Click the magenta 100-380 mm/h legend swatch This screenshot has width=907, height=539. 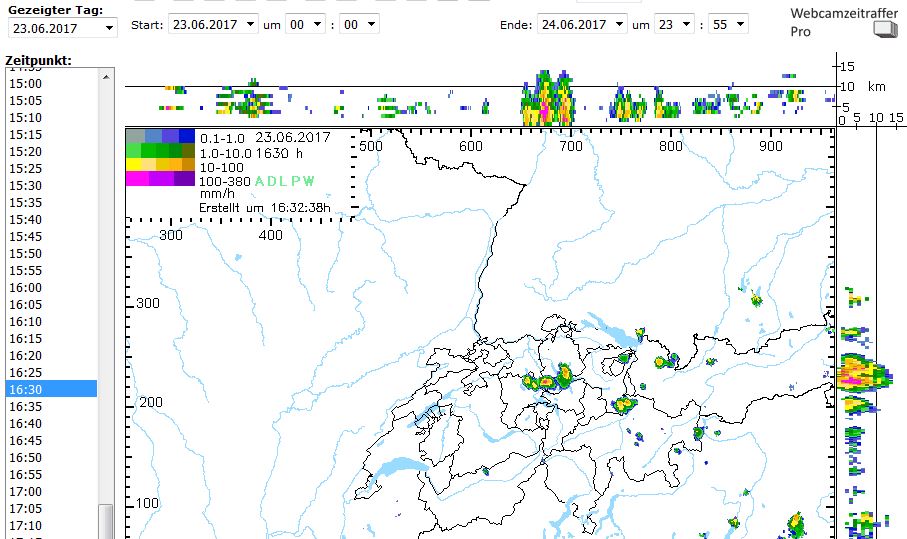coord(135,179)
